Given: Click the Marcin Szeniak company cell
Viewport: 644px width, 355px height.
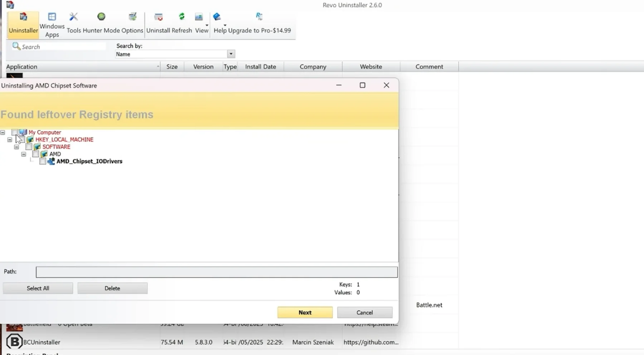Looking at the screenshot, I should (x=313, y=342).
